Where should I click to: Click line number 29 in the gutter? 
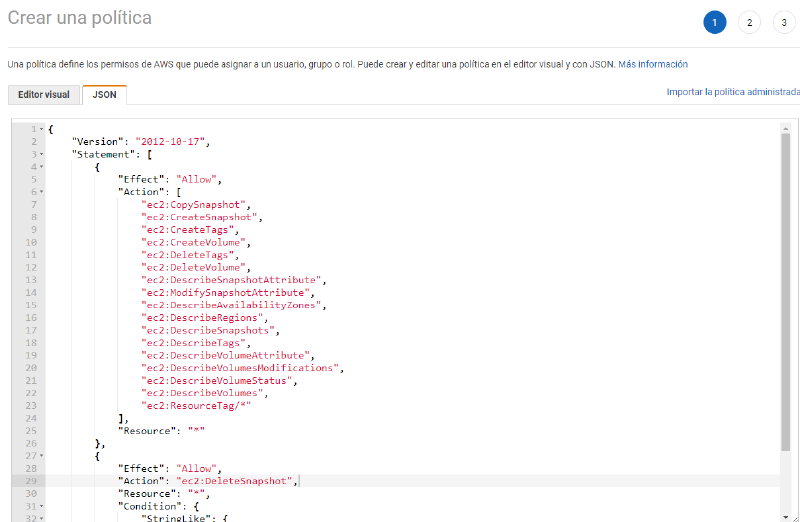[x=31, y=481]
